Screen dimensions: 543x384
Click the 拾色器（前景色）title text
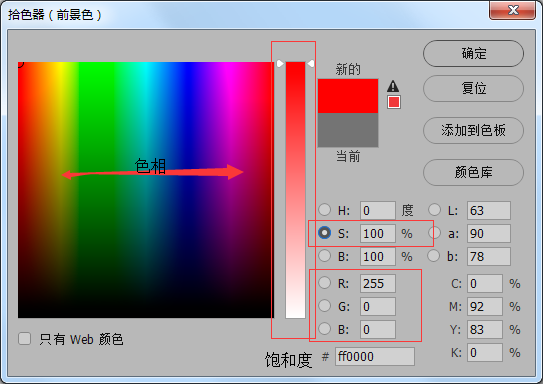coord(54,15)
